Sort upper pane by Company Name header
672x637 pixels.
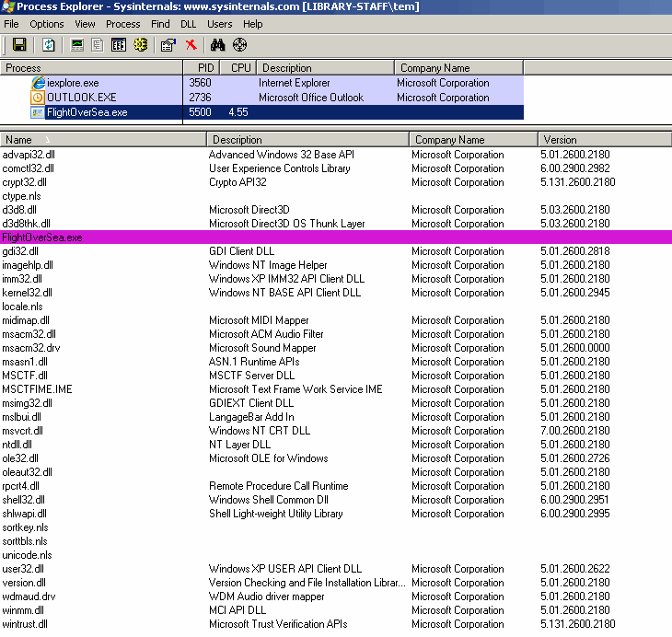pyautogui.click(x=458, y=68)
